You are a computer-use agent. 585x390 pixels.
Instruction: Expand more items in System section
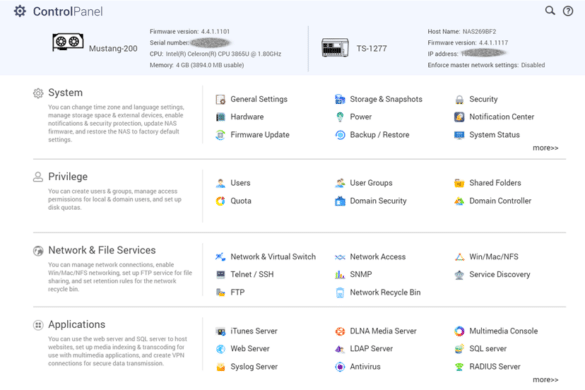[545, 148]
